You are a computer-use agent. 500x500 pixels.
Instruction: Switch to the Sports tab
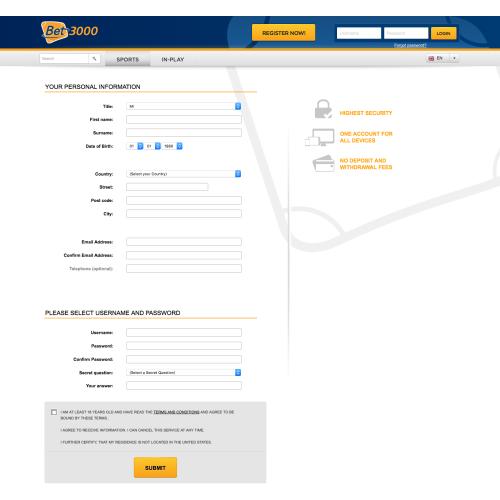pos(128,59)
